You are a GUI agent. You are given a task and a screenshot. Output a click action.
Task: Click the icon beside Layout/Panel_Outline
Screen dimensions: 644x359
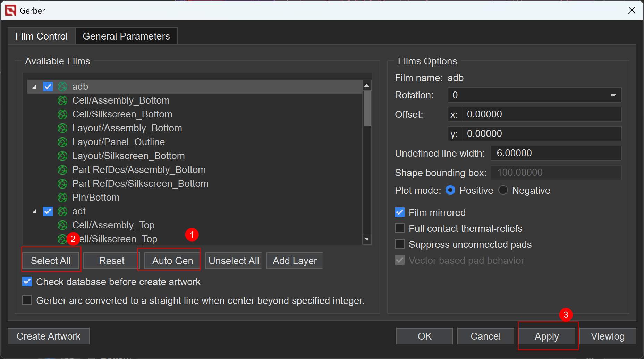[62, 142]
